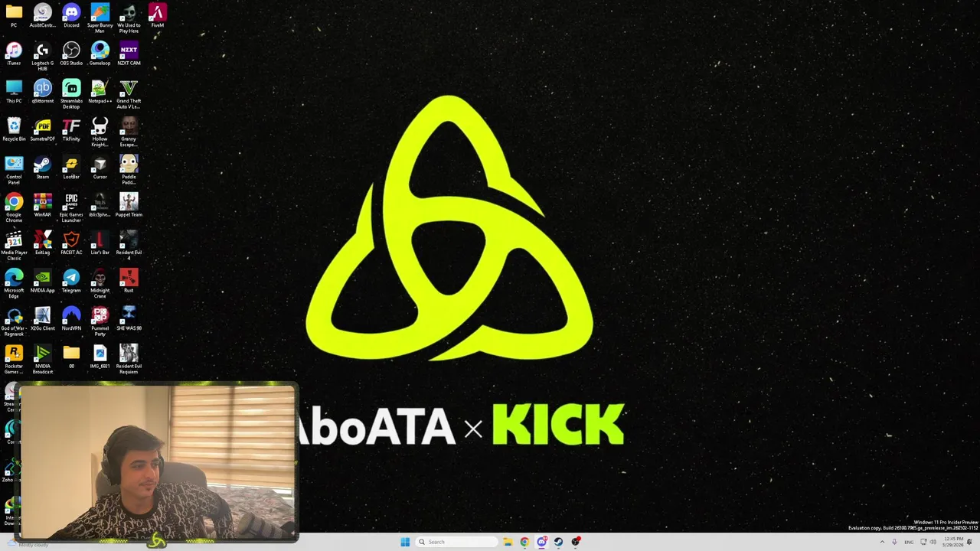Image resolution: width=980 pixels, height=551 pixels.
Task: Open Resident Evil 4 shortcut
Action: (129, 246)
